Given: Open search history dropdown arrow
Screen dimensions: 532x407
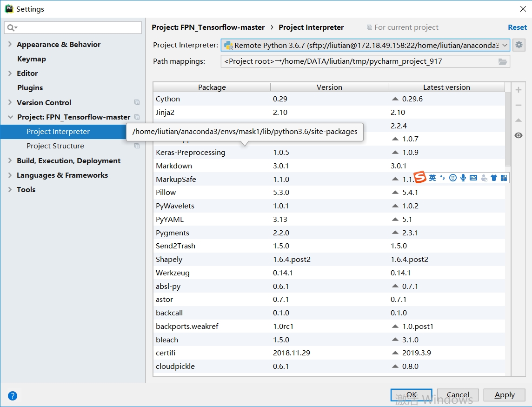Looking at the screenshot, I should pyautogui.click(x=16, y=28).
